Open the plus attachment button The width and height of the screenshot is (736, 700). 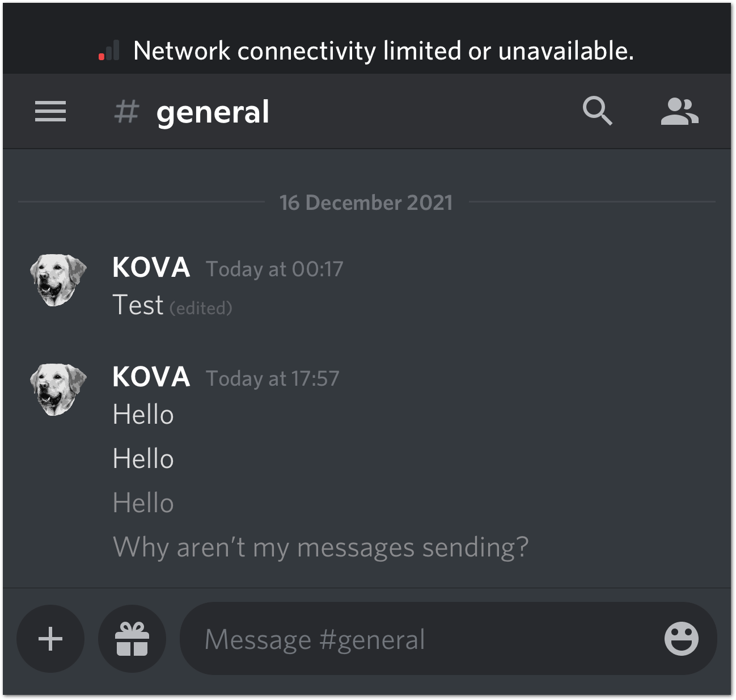[50, 639]
